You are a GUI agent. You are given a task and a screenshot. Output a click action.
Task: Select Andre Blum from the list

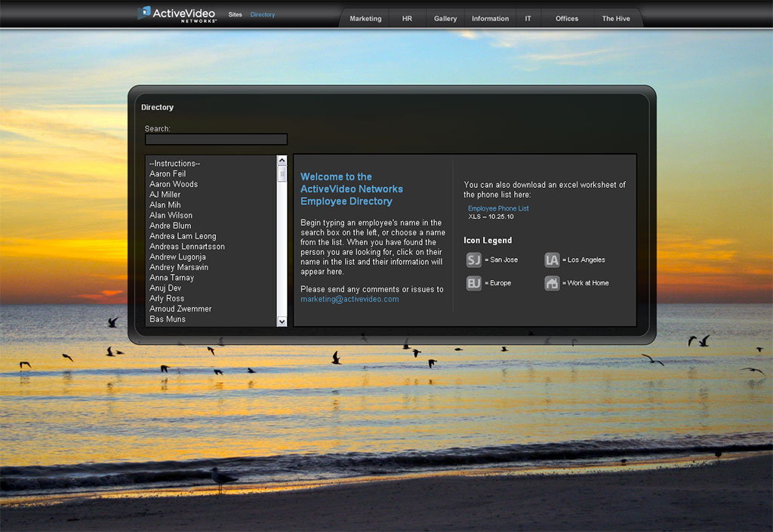[211, 225]
